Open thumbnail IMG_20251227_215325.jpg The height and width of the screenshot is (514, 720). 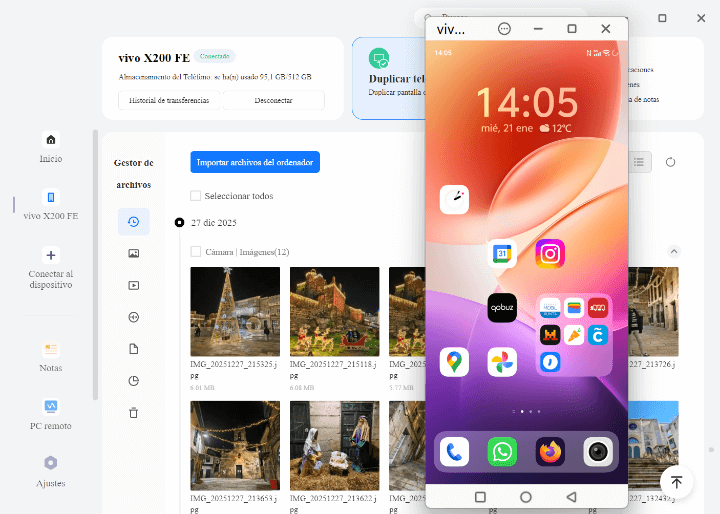point(235,311)
